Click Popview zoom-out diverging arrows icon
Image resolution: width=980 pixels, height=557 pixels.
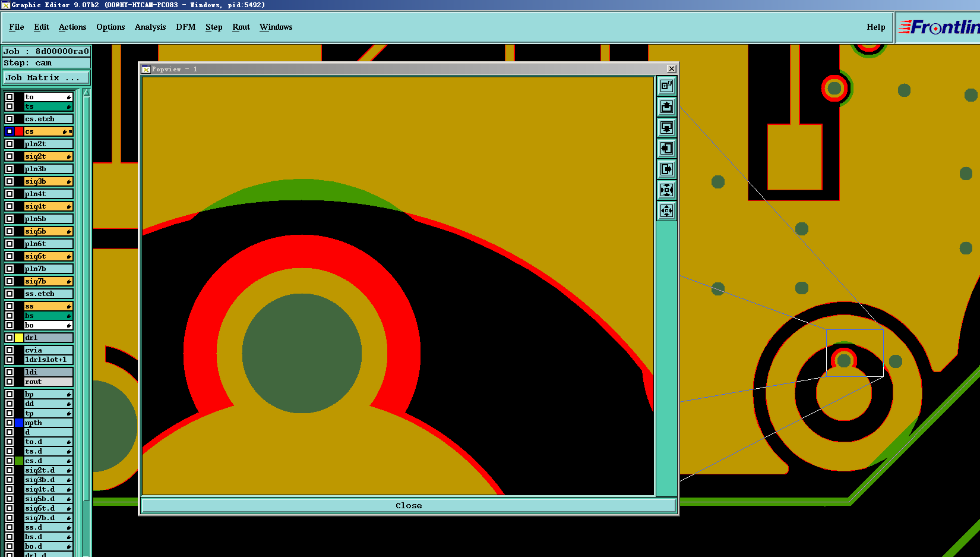[x=666, y=211]
